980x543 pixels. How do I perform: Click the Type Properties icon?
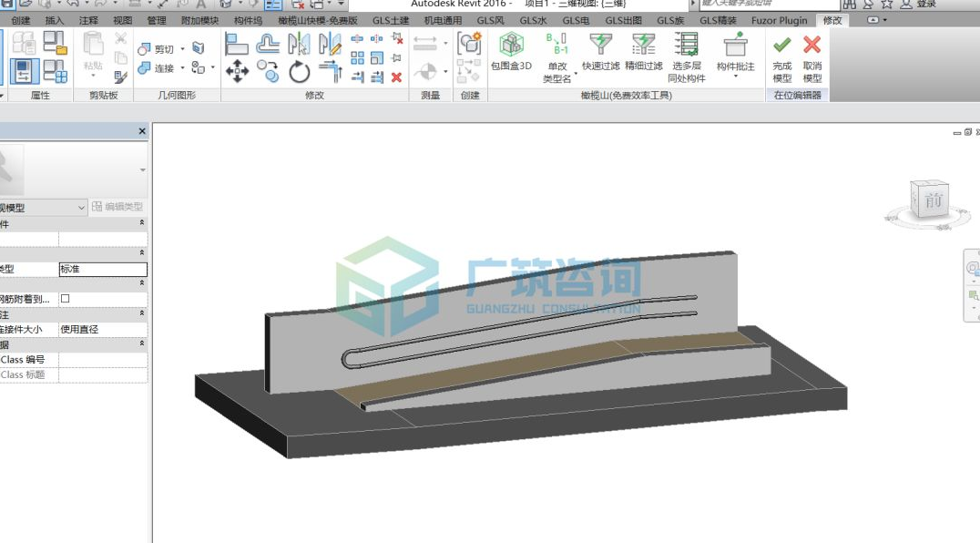(24, 43)
